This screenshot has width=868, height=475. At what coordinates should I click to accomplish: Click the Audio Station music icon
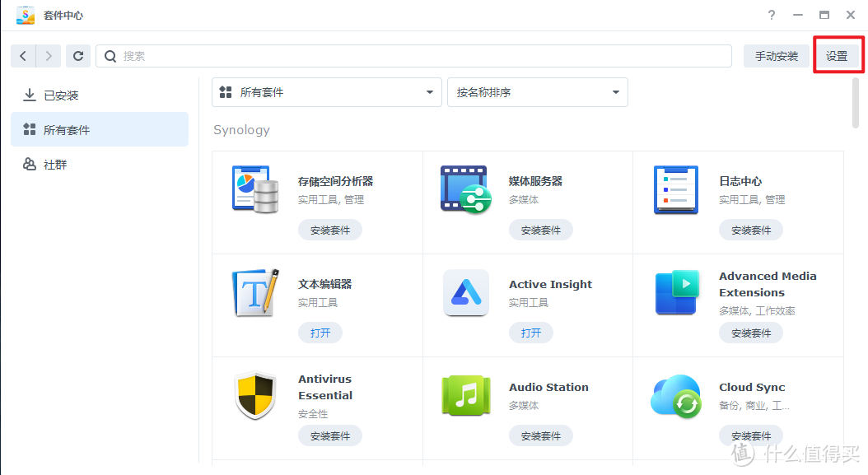[465, 395]
